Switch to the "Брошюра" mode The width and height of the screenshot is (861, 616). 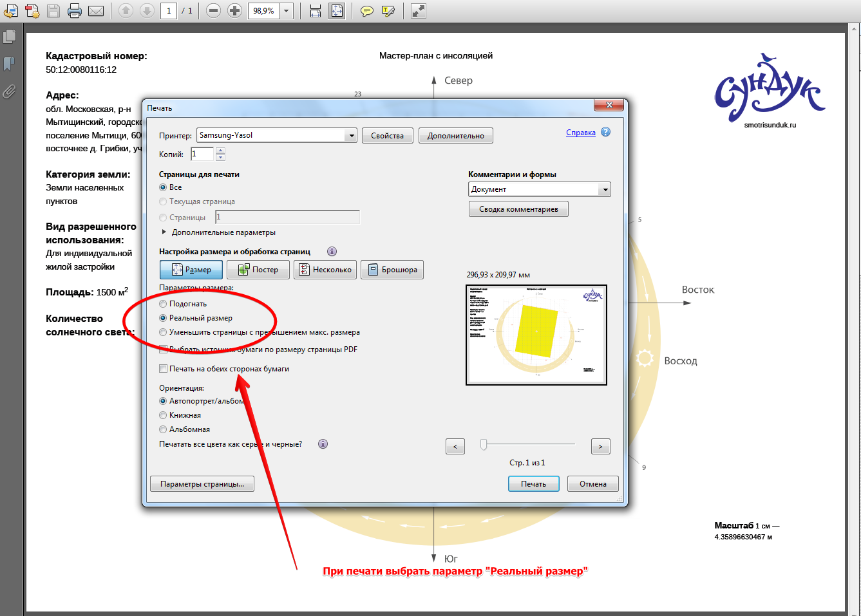(x=392, y=270)
